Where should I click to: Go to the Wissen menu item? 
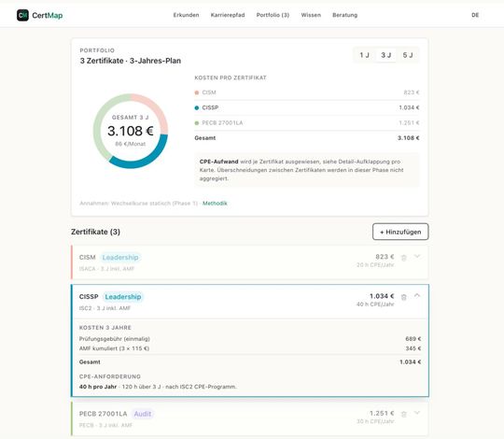pos(311,15)
